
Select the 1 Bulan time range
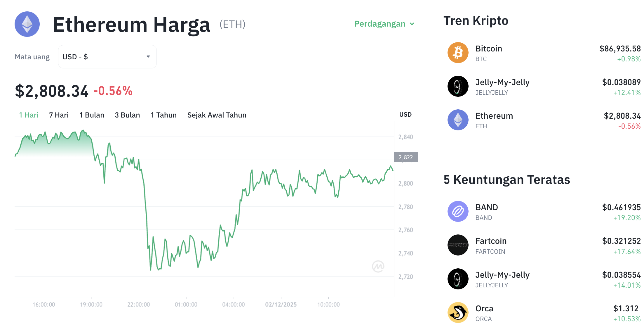(92, 115)
